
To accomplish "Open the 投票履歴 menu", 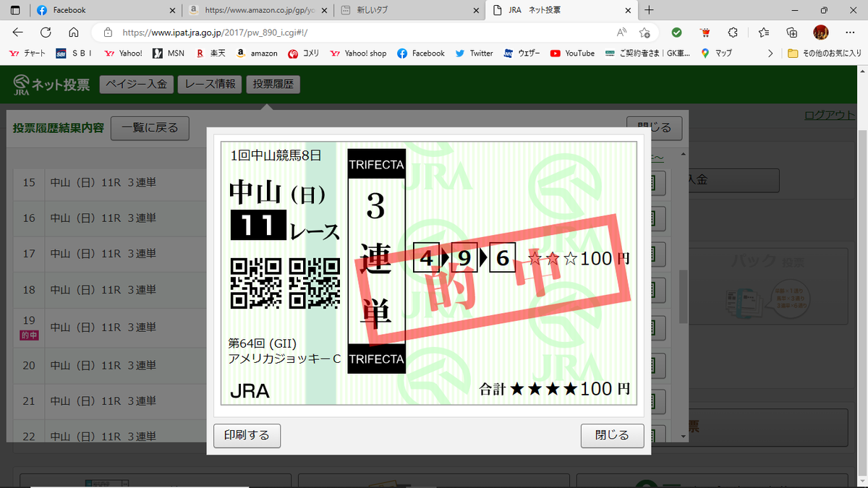I will (273, 85).
